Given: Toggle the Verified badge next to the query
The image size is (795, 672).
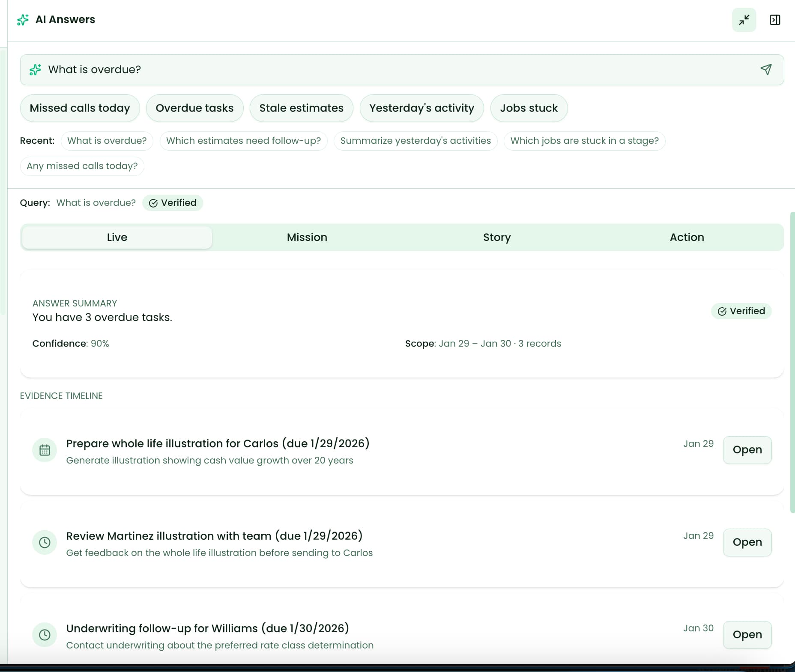Looking at the screenshot, I should point(173,202).
